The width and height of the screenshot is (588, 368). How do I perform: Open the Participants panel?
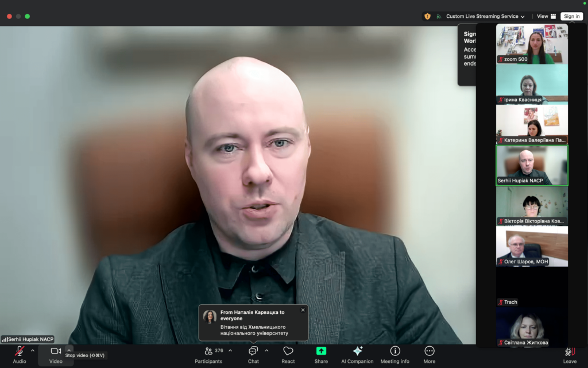[208, 354]
